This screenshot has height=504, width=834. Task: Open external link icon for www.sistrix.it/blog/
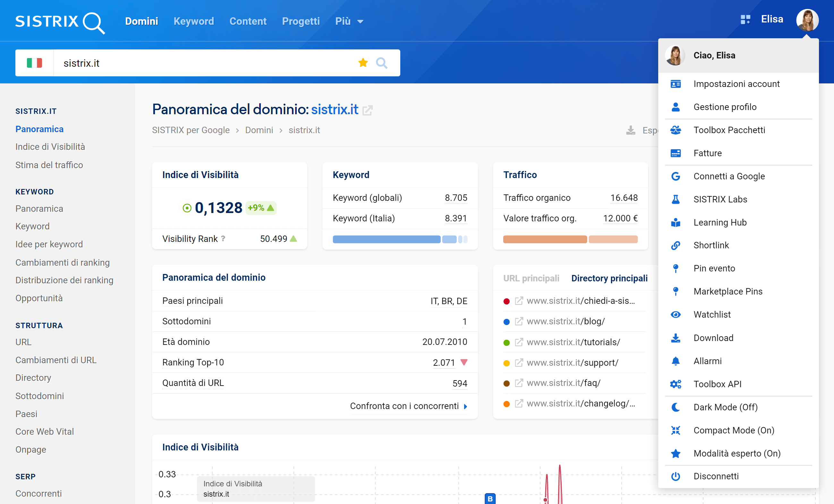click(x=519, y=321)
